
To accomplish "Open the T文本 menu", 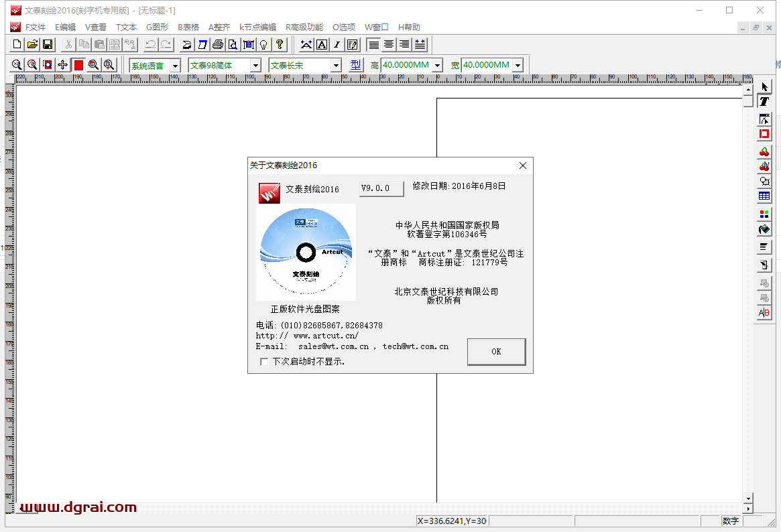I will pos(126,27).
